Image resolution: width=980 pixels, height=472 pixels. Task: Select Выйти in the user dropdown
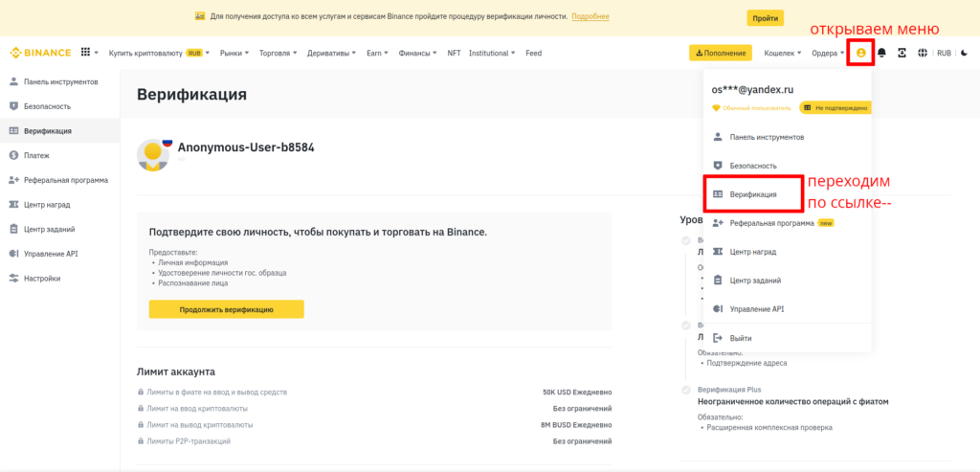coord(787,338)
